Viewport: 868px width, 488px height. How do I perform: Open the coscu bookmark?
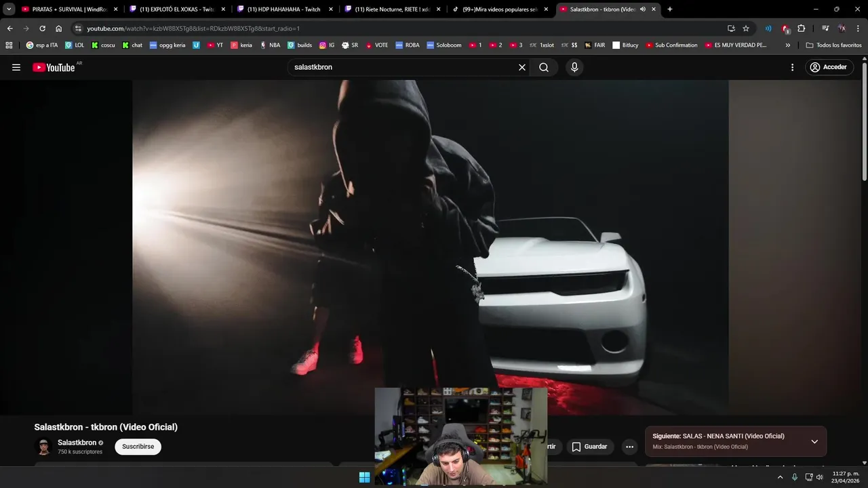tap(103, 45)
